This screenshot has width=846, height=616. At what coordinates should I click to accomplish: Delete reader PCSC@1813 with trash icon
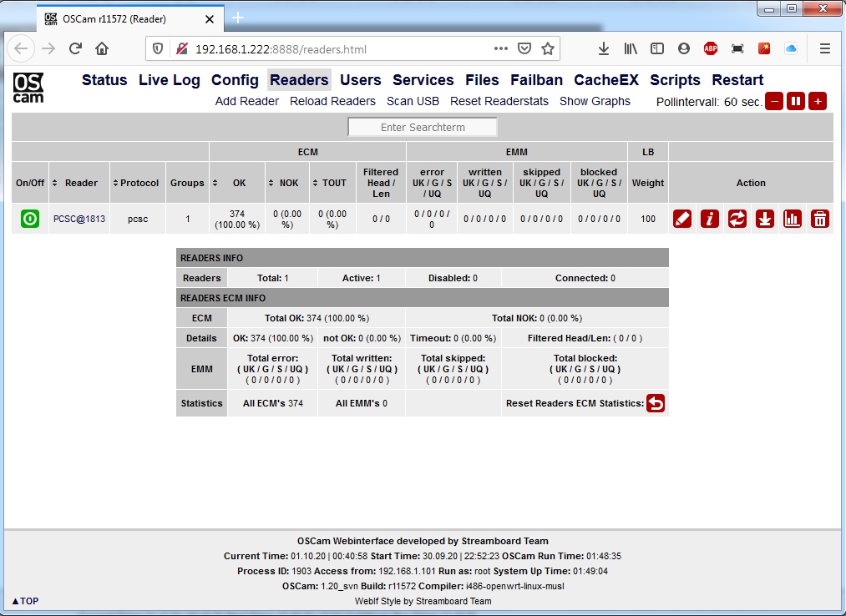pos(819,219)
